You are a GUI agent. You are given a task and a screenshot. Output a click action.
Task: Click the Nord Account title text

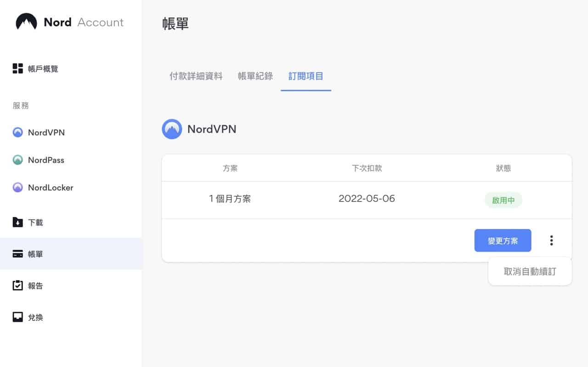click(84, 22)
